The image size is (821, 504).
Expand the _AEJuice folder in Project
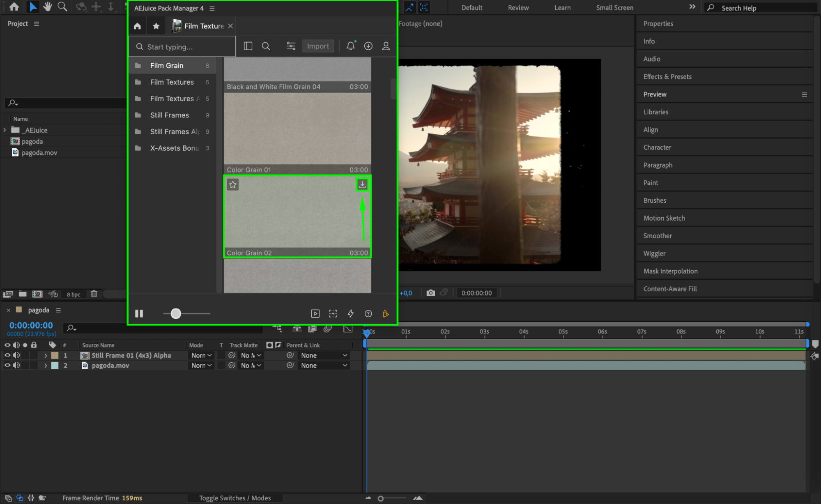click(5, 130)
